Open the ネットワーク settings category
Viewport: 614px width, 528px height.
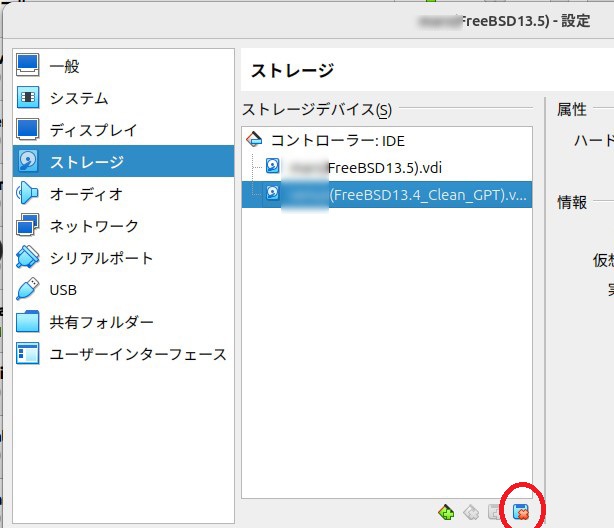[123, 226]
